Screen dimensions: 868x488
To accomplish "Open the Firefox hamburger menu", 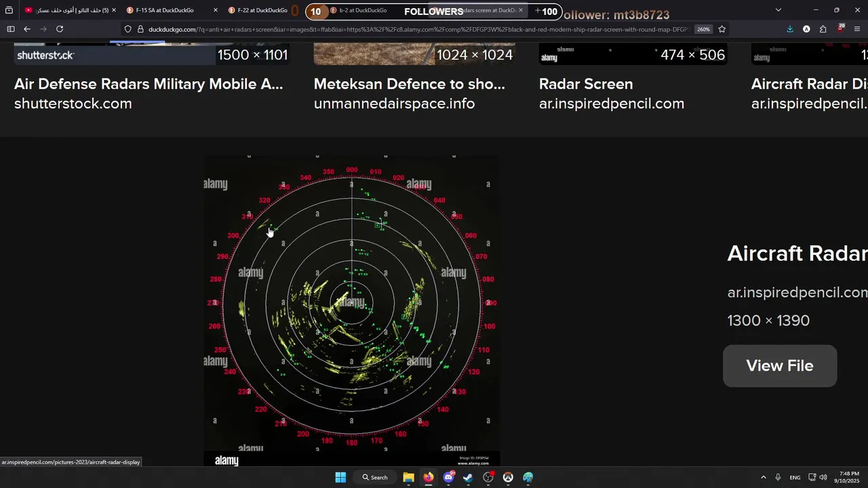I will 857,29.
